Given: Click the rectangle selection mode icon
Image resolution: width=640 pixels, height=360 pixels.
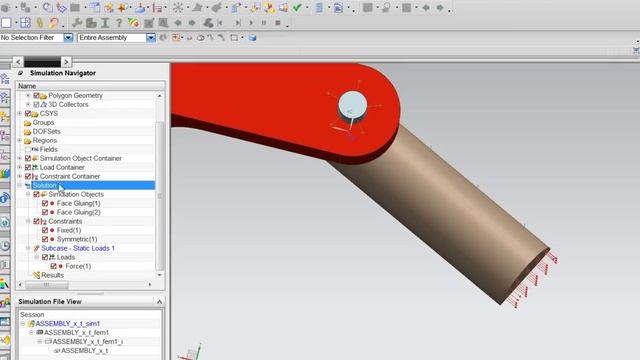Looking at the screenshot, I should (234, 38).
